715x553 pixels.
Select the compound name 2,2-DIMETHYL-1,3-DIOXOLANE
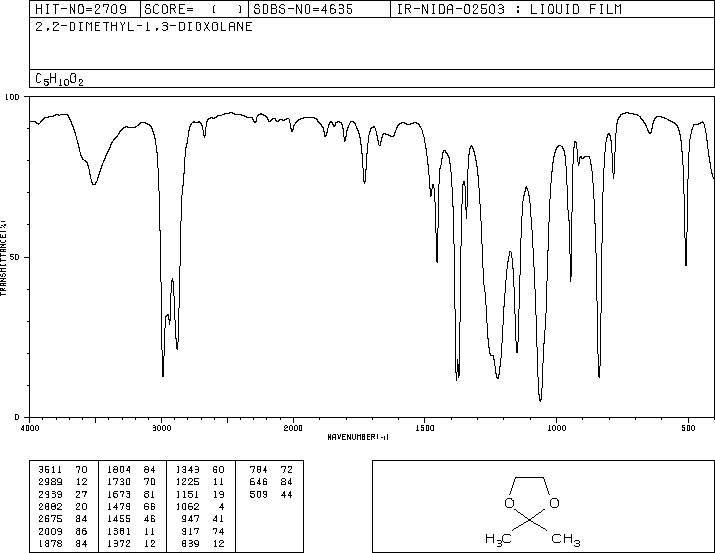[144, 26]
